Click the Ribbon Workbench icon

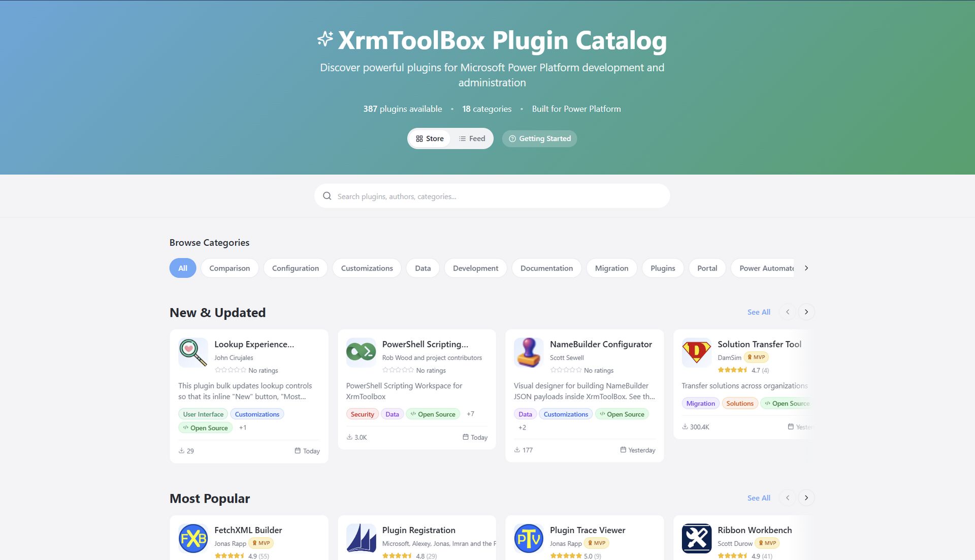click(x=696, y=539)
